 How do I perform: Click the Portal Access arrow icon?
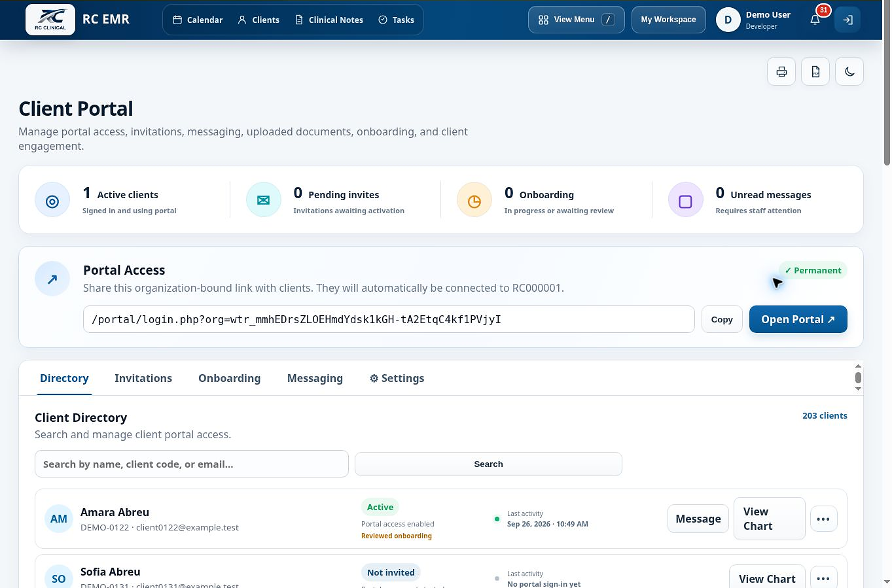tap(52, 279)
